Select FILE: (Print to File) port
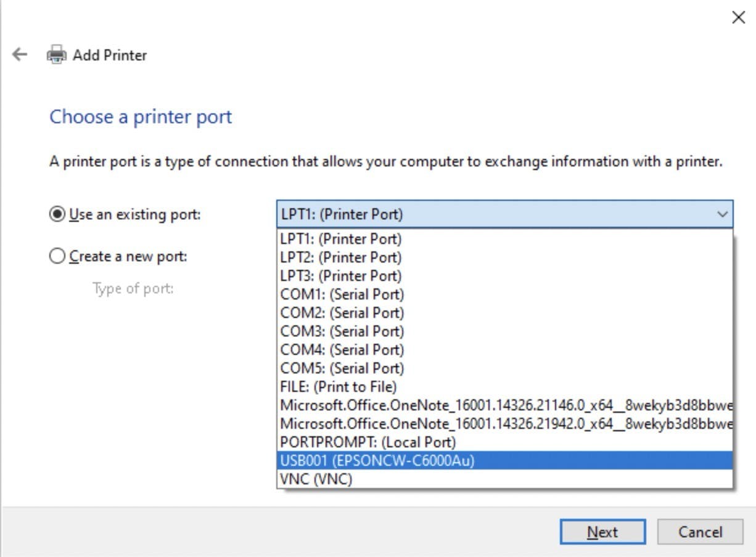This screenshot has width=756, height=557. (338, 386)
